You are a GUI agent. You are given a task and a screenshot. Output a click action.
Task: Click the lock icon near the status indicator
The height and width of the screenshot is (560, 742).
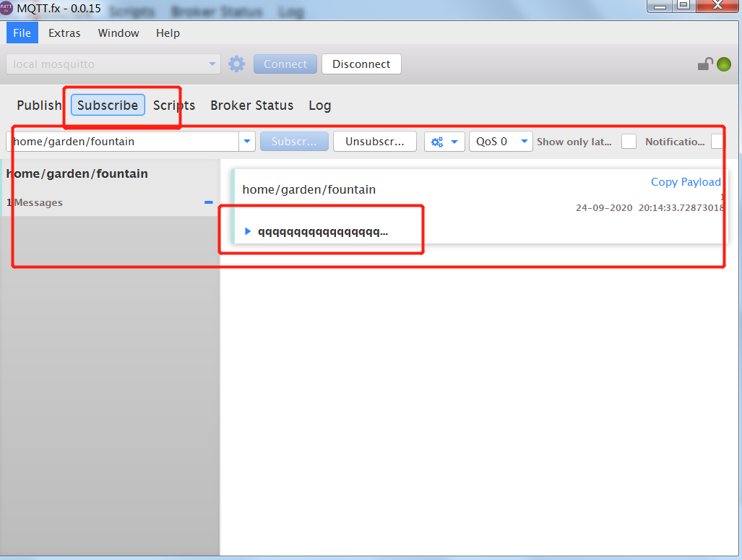click(x=704, y=64)
